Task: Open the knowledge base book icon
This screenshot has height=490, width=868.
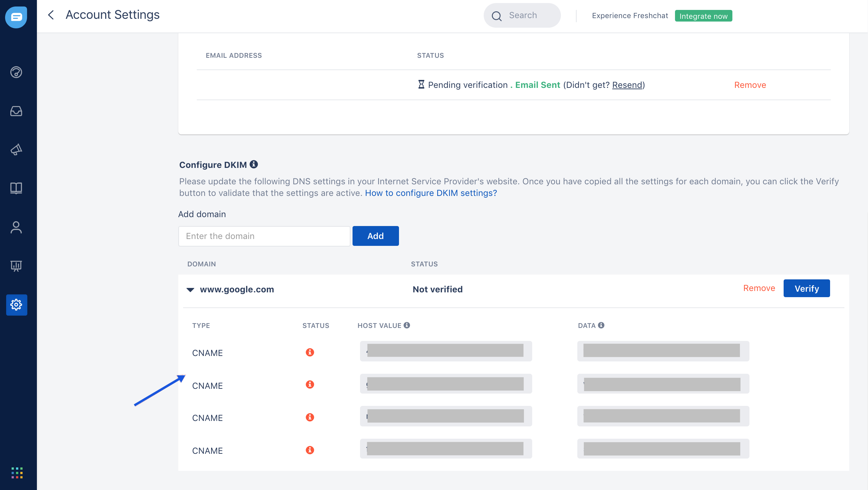Action: pyautogui.click(x=16, y=188)
